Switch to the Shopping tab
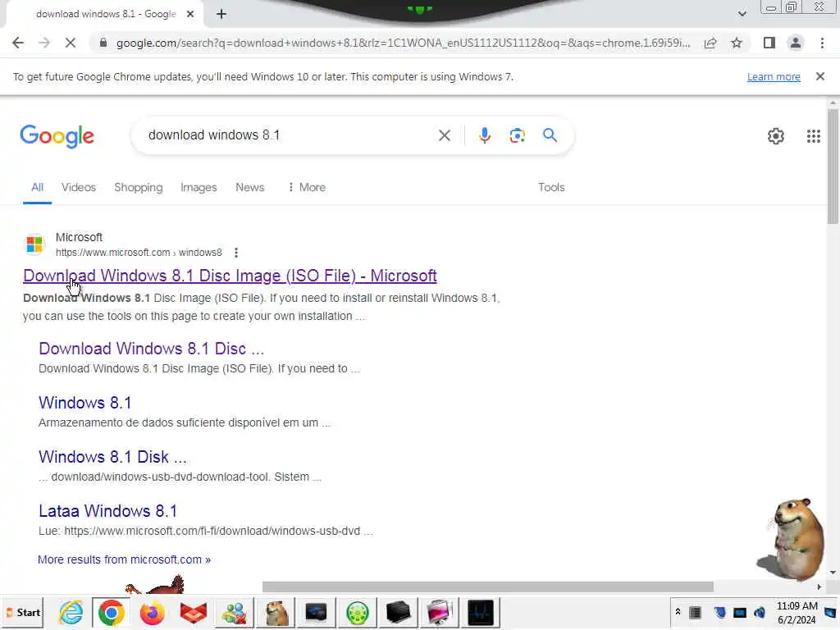 tap(138, 188)
